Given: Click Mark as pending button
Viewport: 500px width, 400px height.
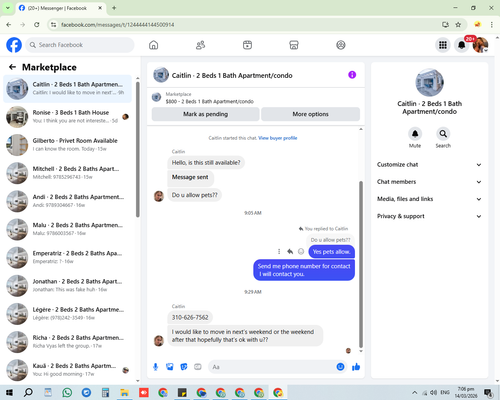Looking at the screenshot, I should tap(205, 114).
